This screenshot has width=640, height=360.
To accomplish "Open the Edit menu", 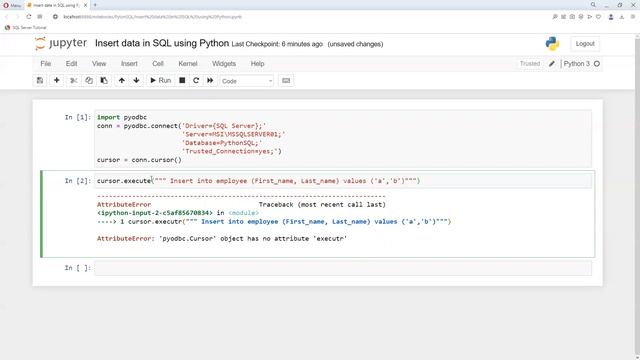I will 71,64.
